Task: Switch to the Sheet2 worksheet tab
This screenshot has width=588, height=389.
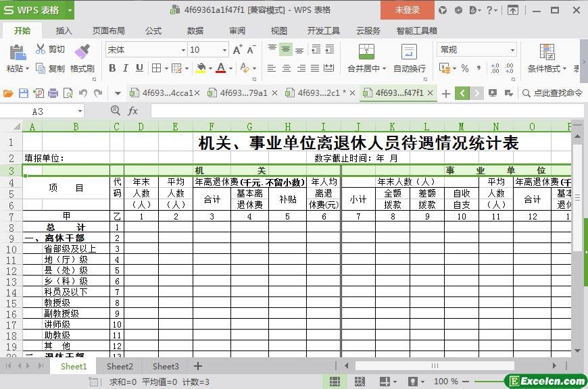Action: pos(120,366)
